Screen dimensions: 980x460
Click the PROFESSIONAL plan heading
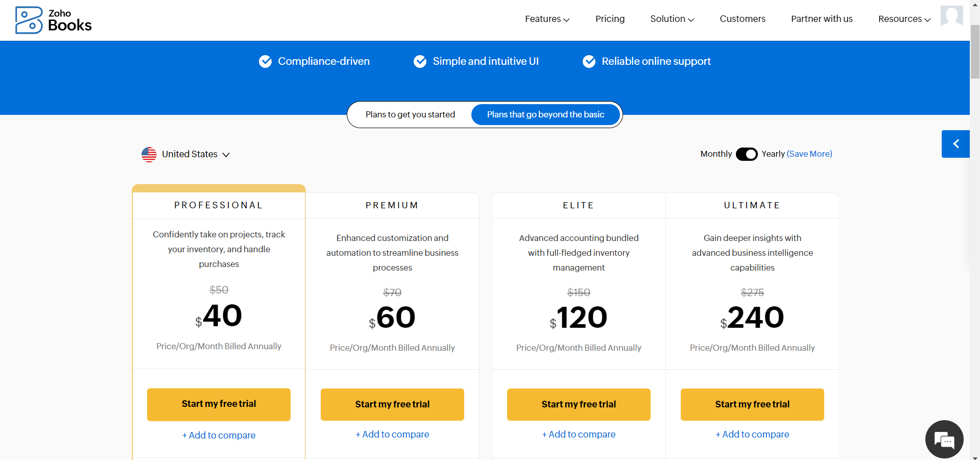219,205
